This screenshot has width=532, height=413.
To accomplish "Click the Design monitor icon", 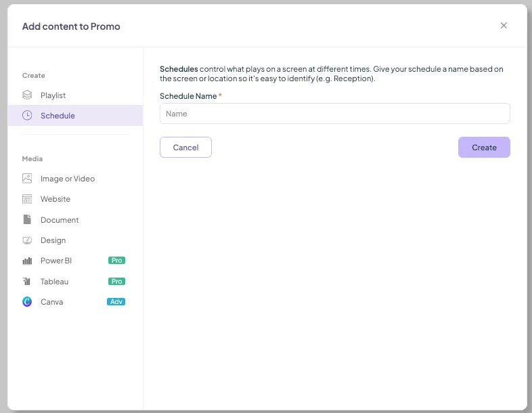I will pos(27,240).
